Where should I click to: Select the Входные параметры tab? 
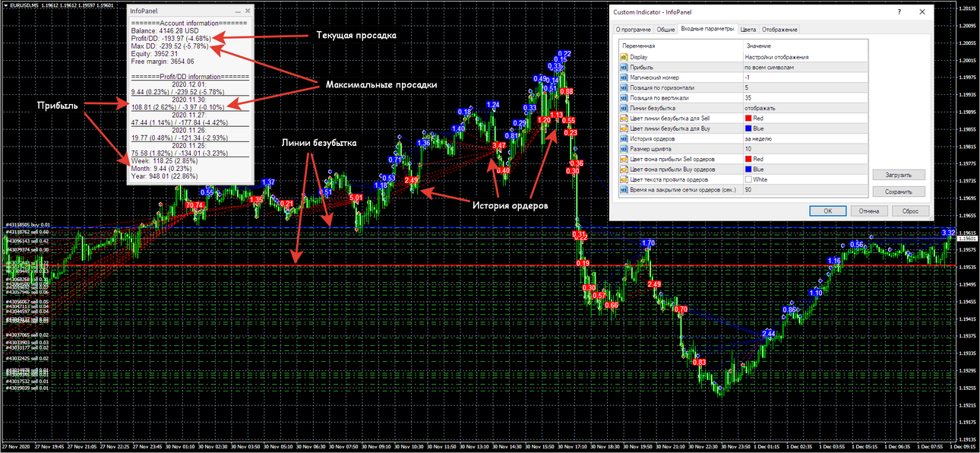point(707,29)
